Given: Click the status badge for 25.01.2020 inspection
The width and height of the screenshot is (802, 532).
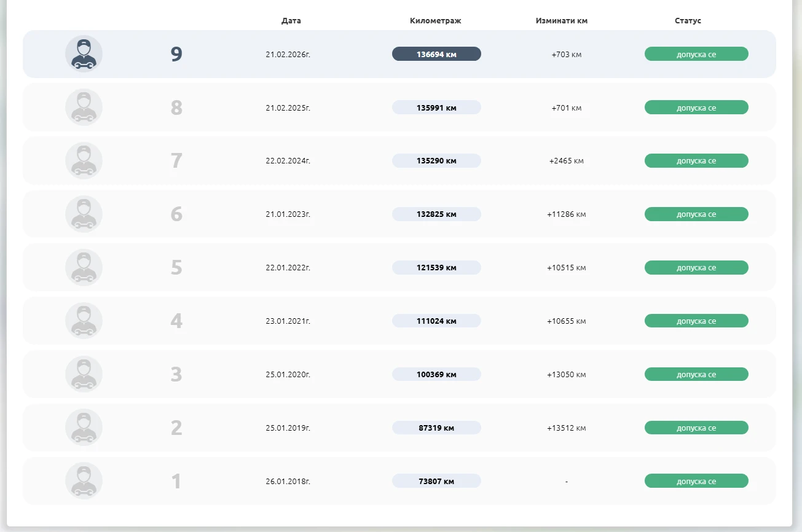Looking at the screenshot, I should [696, 374].
